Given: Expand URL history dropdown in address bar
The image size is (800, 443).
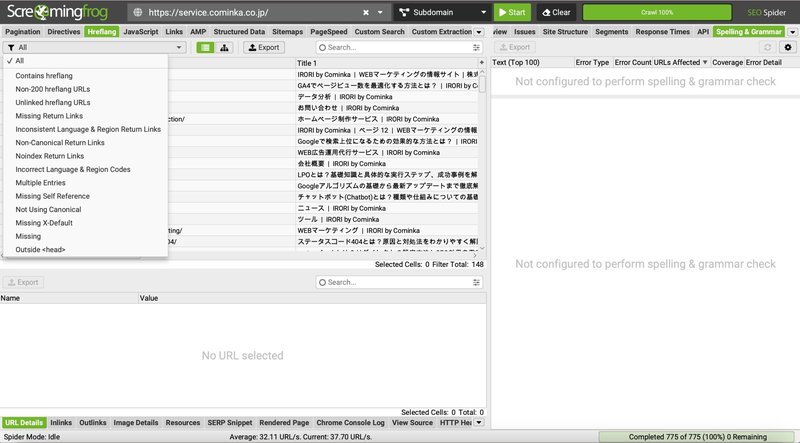Looking at the screenshot, I should 381,13.
